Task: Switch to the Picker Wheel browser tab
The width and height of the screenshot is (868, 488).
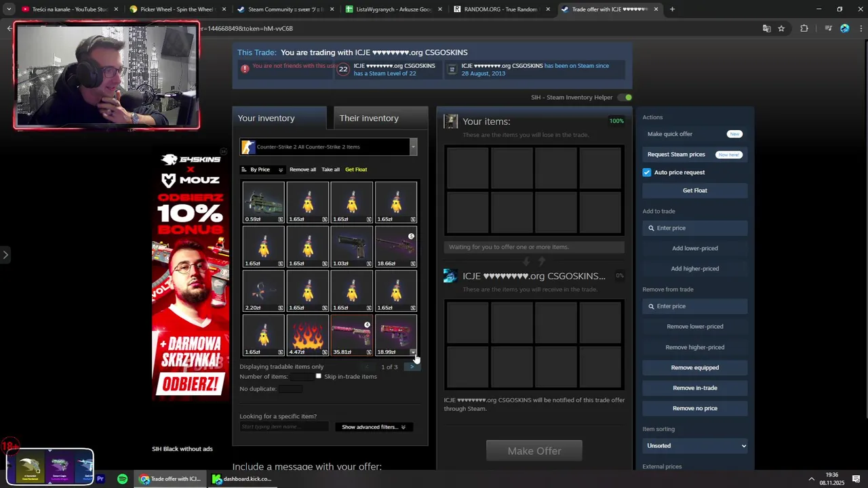Action: 176,9
